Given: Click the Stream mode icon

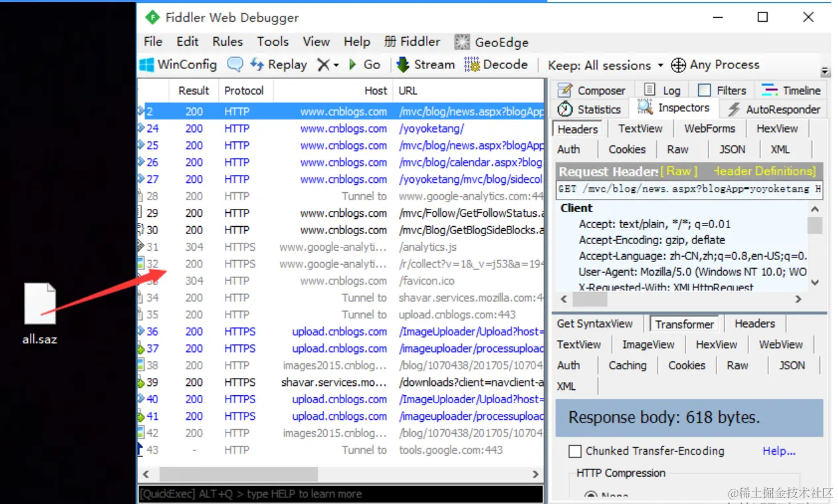Looking at the screenshot, I should (403, 65).
